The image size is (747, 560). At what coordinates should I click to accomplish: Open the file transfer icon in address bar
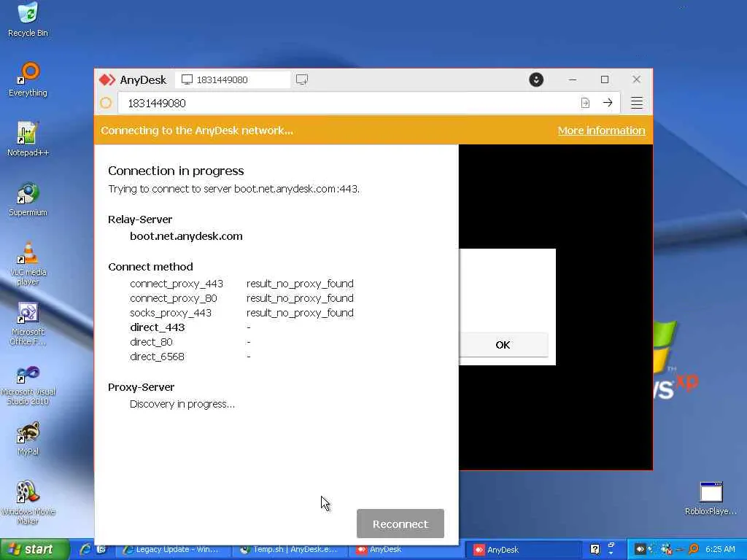click(x=585, y=103)
